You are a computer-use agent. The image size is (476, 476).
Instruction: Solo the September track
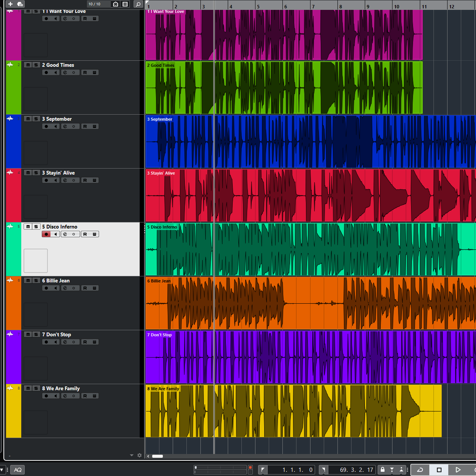click(36, 119)
